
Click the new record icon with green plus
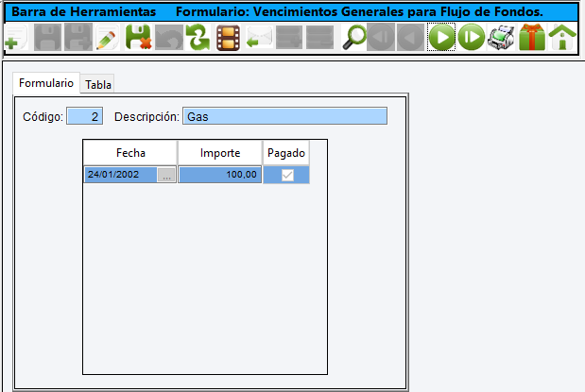click(x=16, y=37)
